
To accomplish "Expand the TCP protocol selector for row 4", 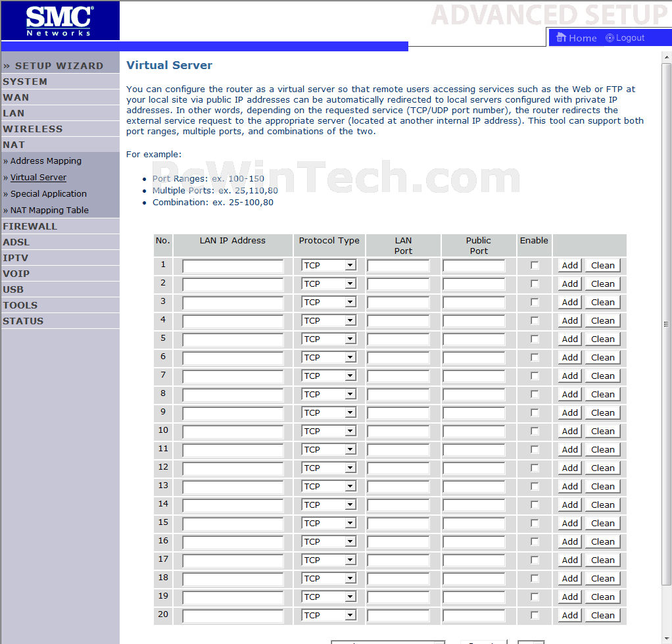I will [329, 321].
